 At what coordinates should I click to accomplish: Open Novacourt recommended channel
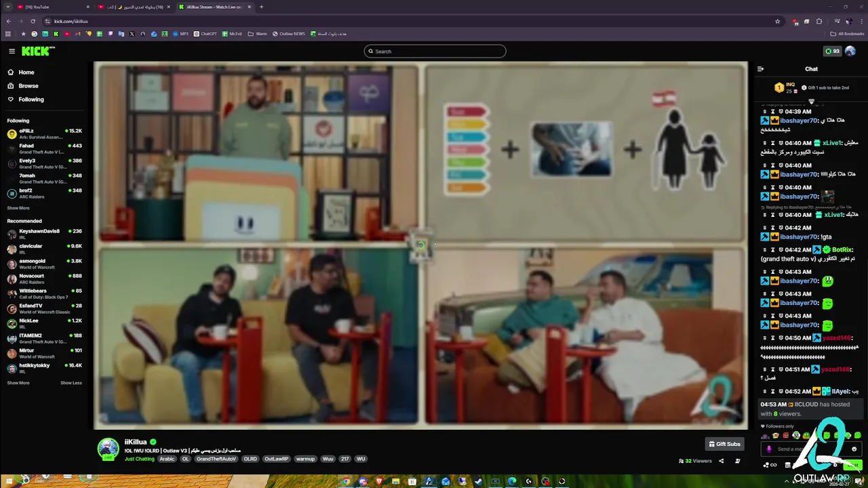44,279
